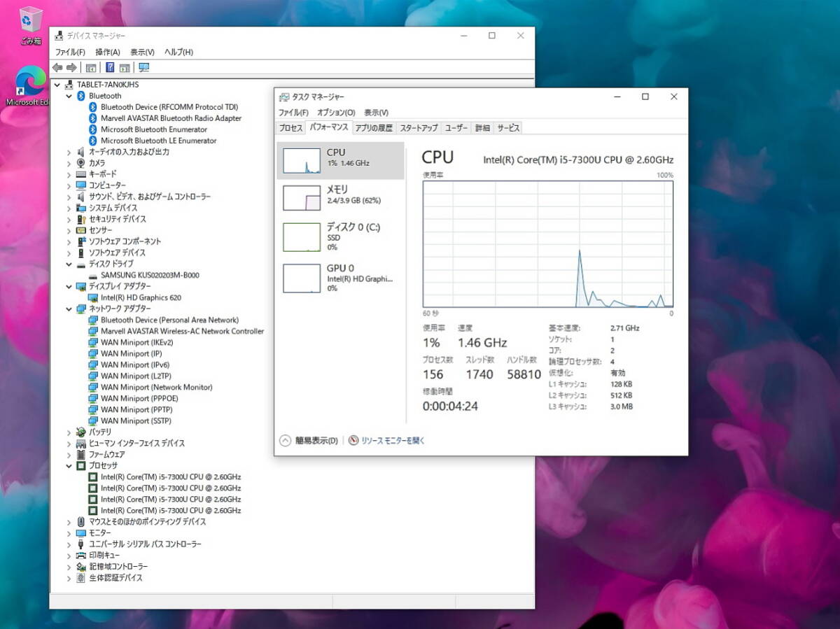Select Marvell AVASTAR Wireless-AC Network Controller
Image resolution: width=840 pixels, height=629 pixels.
point(183,331)
